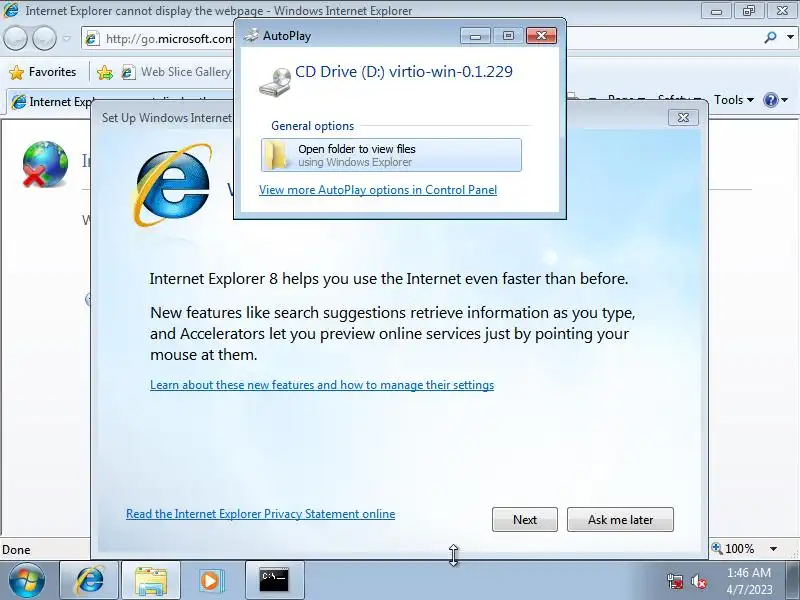Screen dimensions: 800x600
Task: Open the Tools menu in Internet Explorer
Action: point(733,99)
